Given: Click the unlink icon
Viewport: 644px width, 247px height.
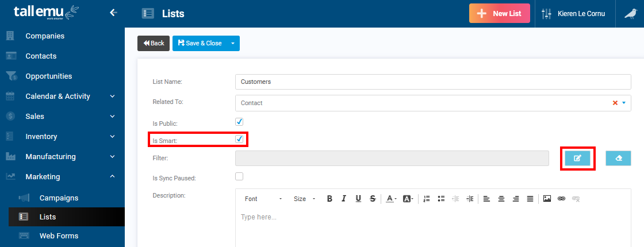Looking at the screenshot, I should coord(576,199).
